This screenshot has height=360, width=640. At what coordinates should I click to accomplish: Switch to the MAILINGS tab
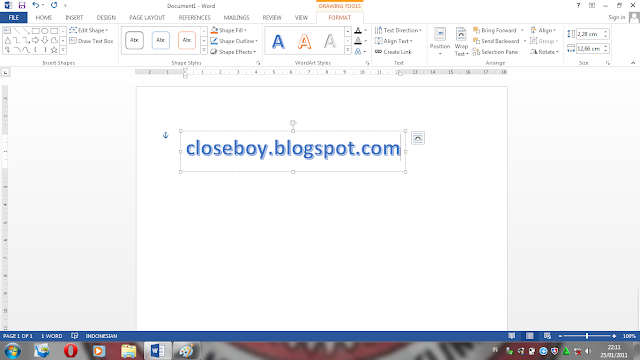(x=236, y=18)
